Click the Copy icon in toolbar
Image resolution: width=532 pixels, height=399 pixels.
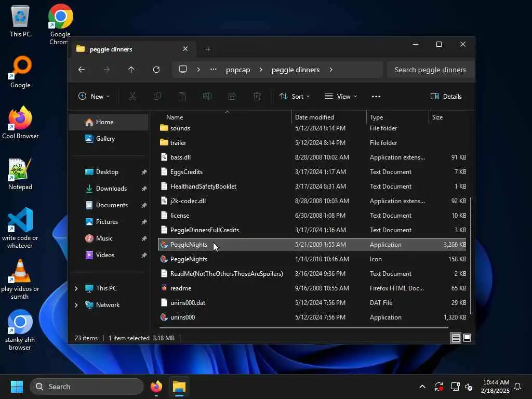[x=157, y=96]
